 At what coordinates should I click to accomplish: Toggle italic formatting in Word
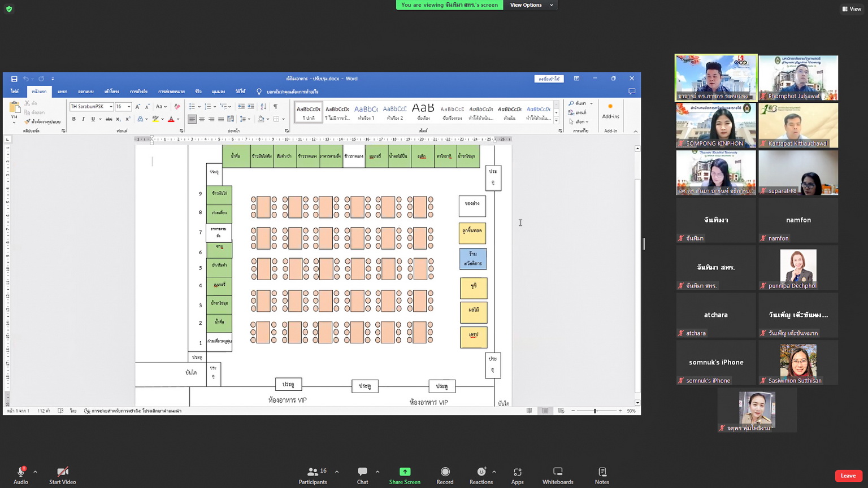83,119
